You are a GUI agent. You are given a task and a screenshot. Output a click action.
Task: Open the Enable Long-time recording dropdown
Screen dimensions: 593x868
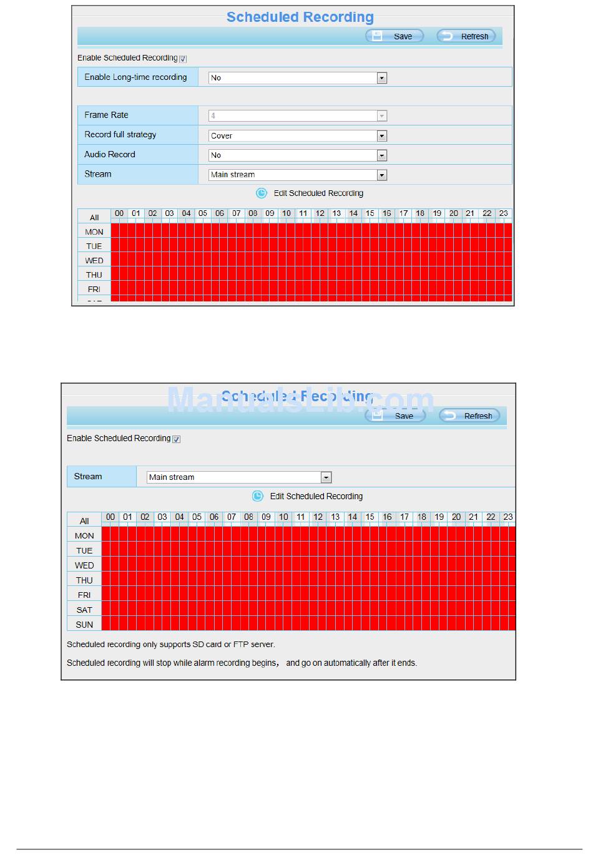(298, 78)
